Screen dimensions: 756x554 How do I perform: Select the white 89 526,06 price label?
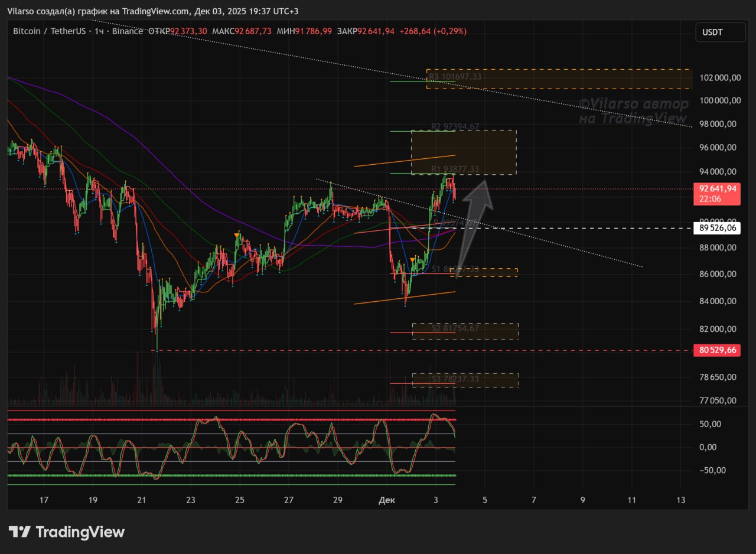click(x=718, y=227)
